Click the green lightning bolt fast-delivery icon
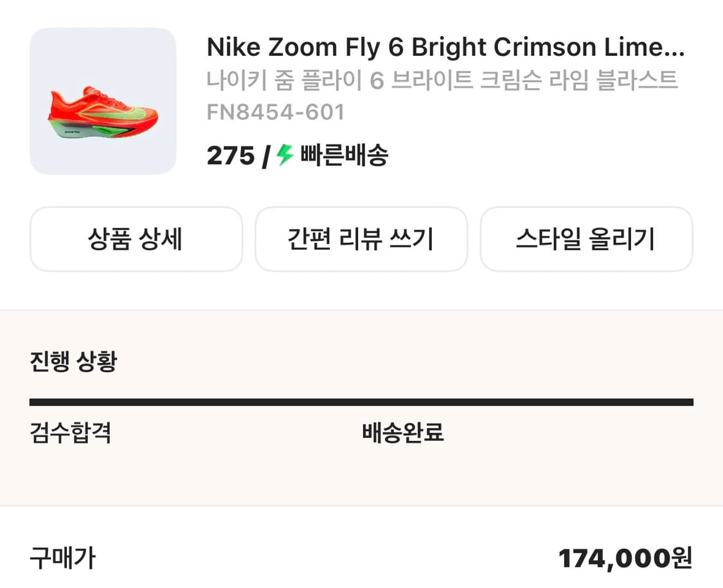 [285, 156]
